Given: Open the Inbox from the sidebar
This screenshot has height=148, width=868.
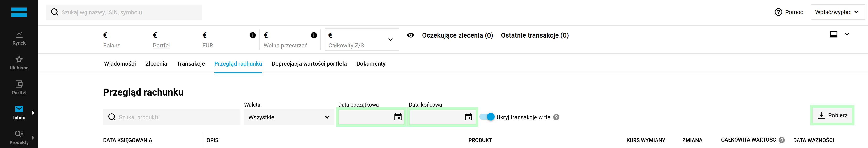Looking at the screenshot, I should coord(19,112).
